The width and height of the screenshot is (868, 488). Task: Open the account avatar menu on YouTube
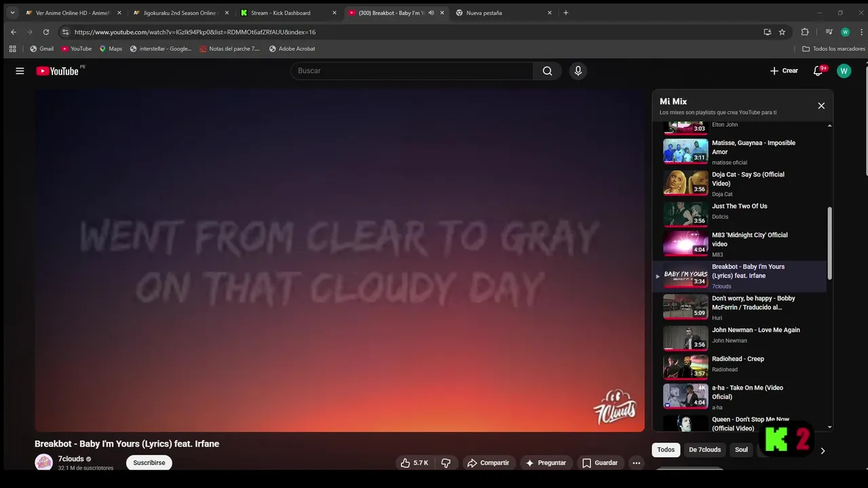click(x=844, y=71)
